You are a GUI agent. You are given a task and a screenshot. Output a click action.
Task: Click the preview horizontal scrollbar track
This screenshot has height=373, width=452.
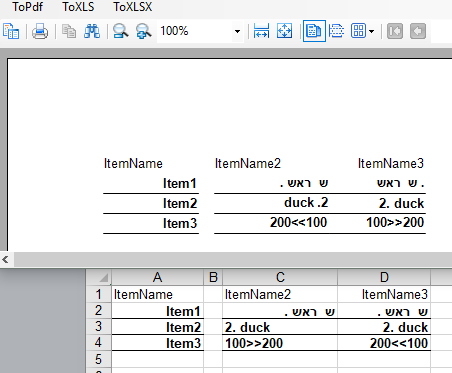233,259
